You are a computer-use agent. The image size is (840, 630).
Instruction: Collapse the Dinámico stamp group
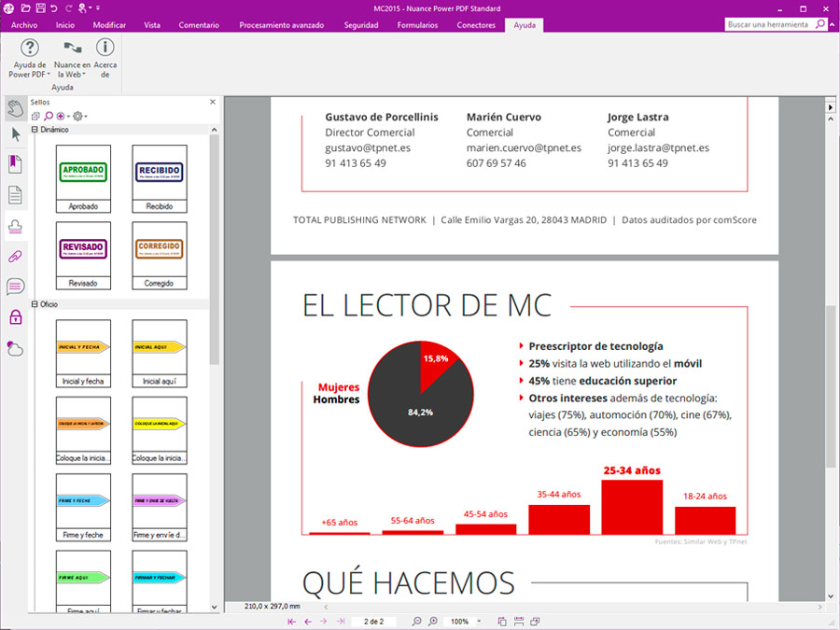(x=35, y=130)
